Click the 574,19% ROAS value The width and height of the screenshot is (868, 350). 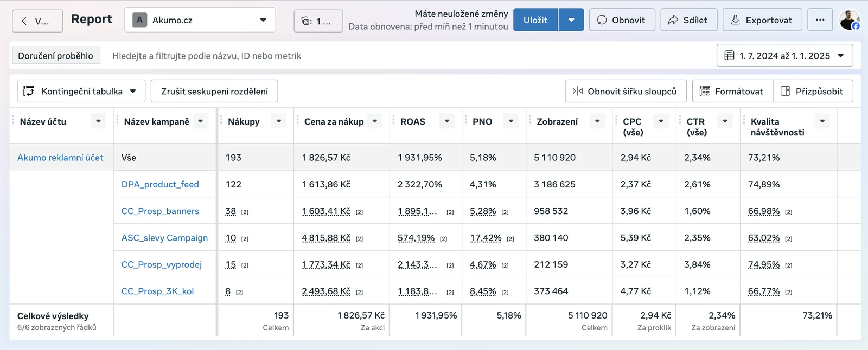click(x=416, y=238)
